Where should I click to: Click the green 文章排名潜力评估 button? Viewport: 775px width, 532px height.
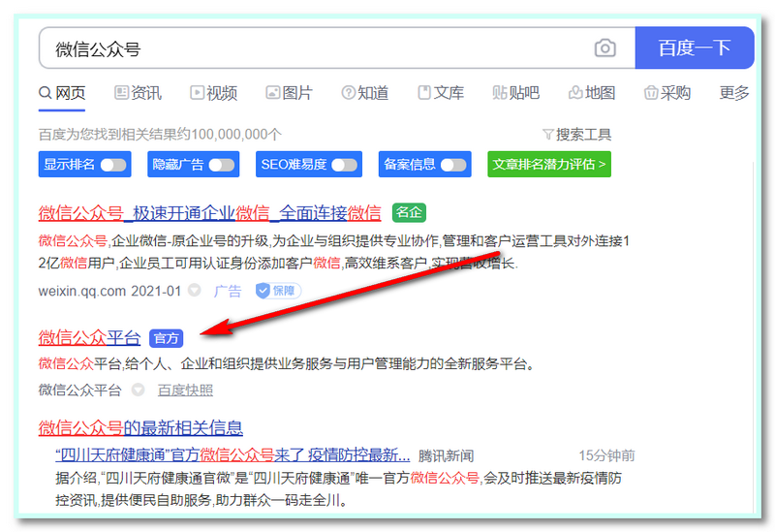click(549, 164)
